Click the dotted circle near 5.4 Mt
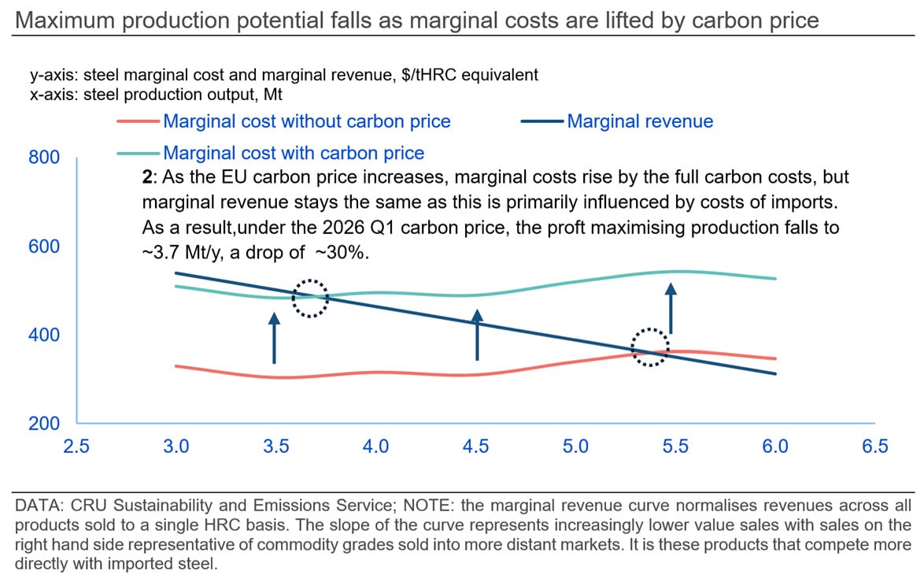 pyautogui.click(x=650, y=347)
